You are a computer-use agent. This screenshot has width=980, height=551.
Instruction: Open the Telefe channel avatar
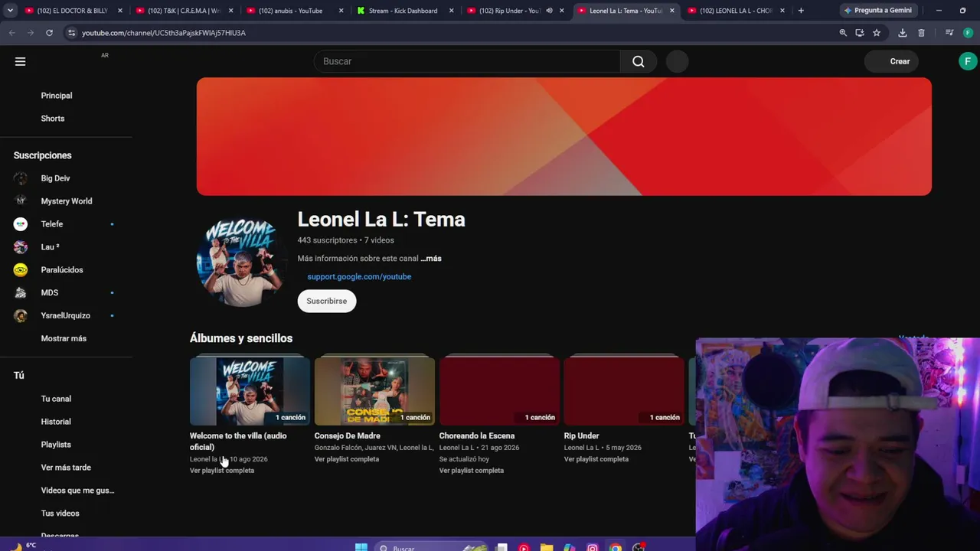[x=21, y=224]
